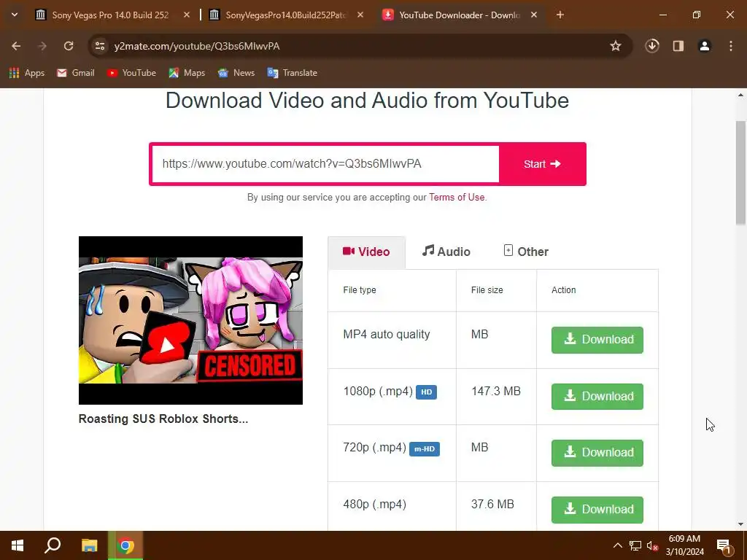Screen dimensions: 747x560
Task: Download MP4 auto quality
Action: click(597, 340)
